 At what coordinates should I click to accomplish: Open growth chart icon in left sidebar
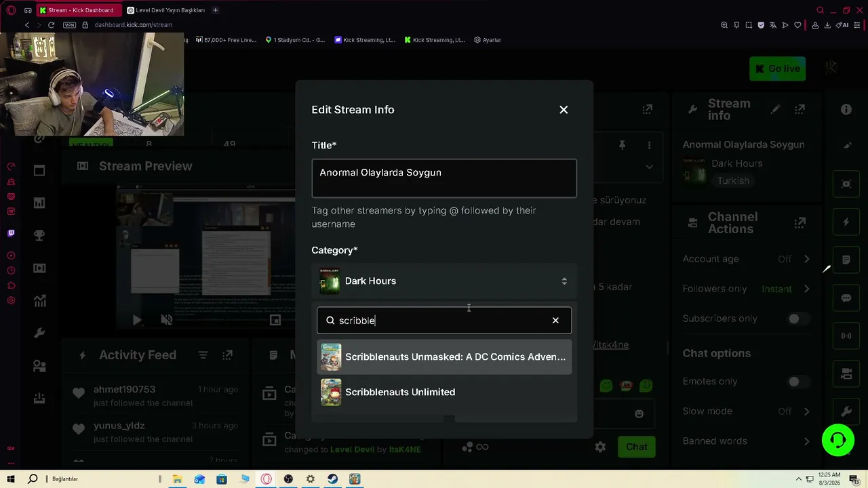coord(39,300)
